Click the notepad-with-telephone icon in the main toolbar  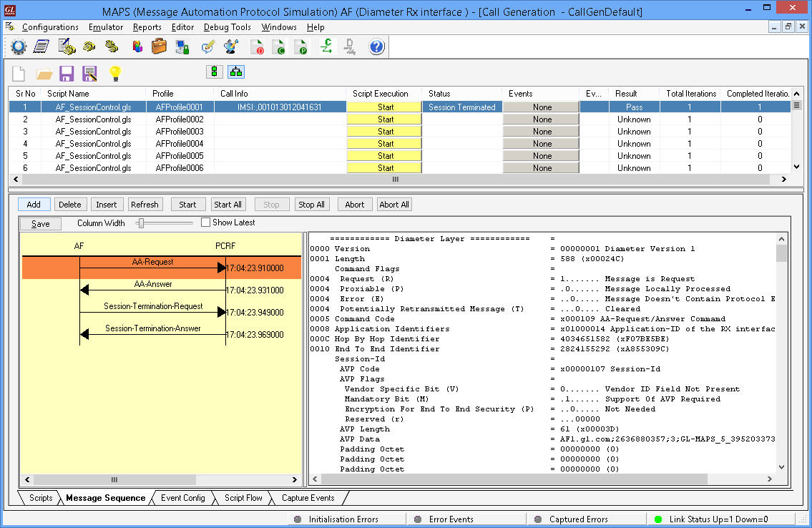coord(67,47)
